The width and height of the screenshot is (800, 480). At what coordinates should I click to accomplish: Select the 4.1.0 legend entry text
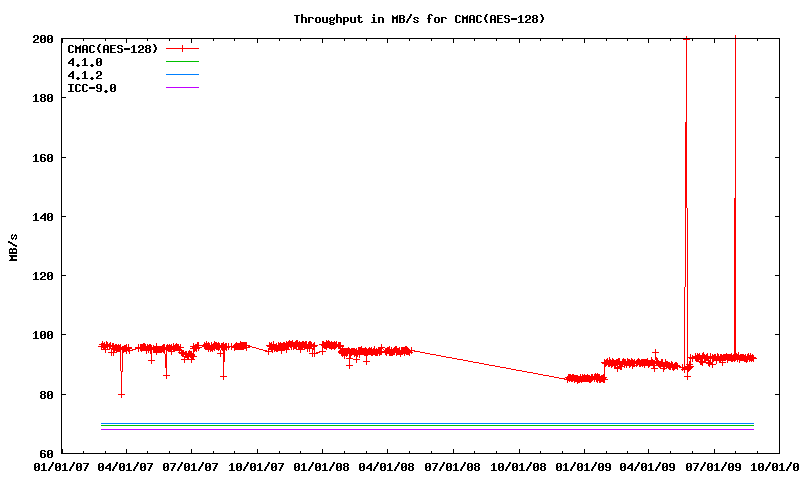click(85, 62)
